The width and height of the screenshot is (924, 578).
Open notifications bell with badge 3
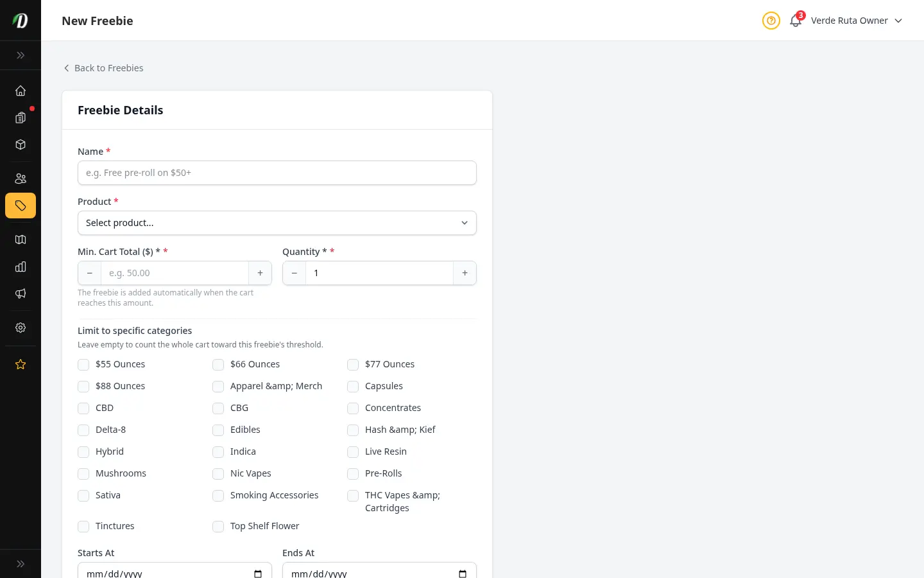click(x=796, y=21)
